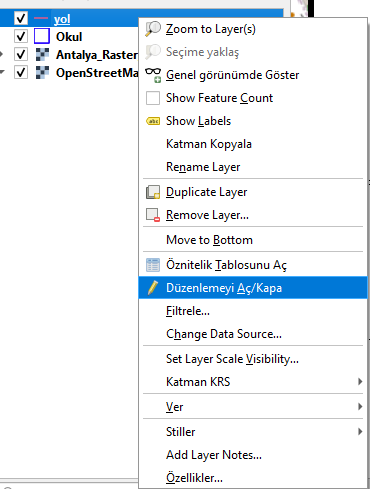This screenshot has height=489, width=370.
Task: Select Show Labels menu entry
Action: coord(253,121)
